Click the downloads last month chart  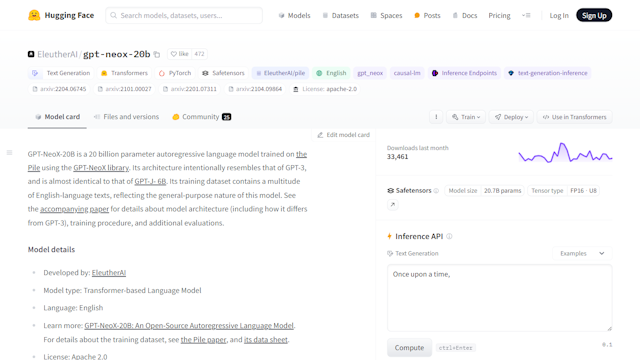[x=565, y=153]
